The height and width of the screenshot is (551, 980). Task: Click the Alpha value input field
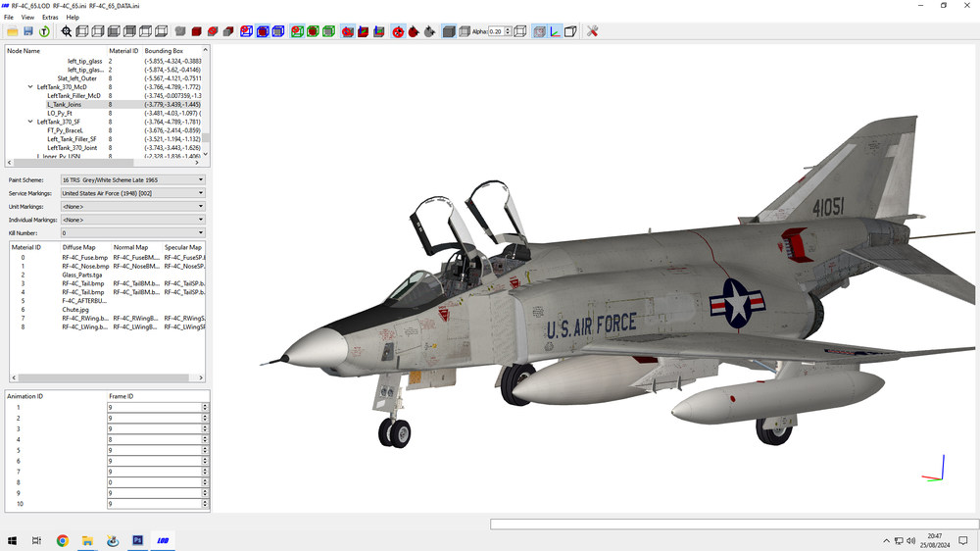coord(496,31)
